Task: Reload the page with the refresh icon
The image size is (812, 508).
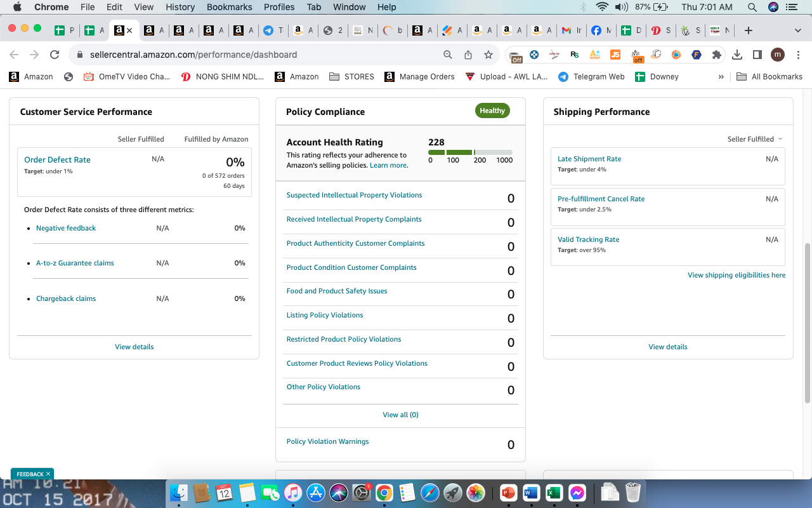Action: coord(55,55)
